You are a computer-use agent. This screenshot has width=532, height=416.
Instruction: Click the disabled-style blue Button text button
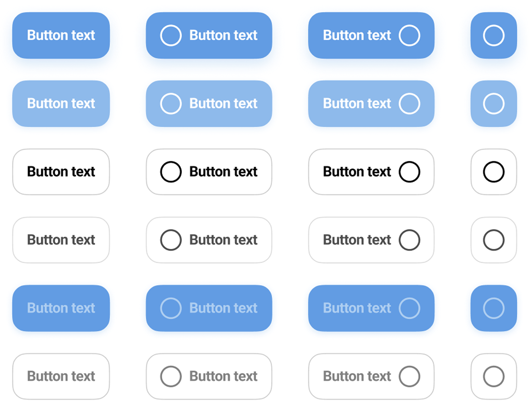coord(61,308)
